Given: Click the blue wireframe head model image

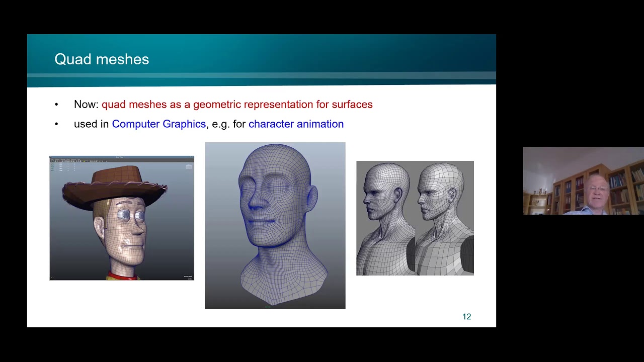Looking at the screenshot, I should tap(275, 225).
